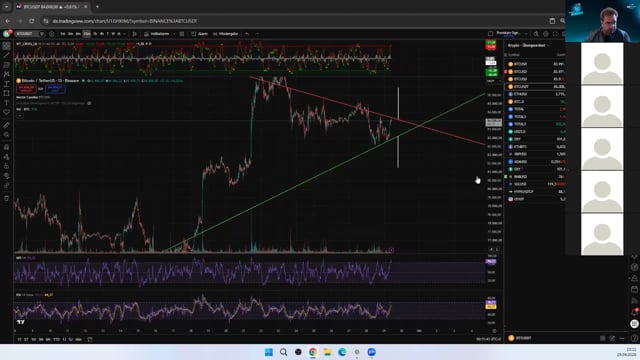Click the trash remove-drawings icon

7,198
